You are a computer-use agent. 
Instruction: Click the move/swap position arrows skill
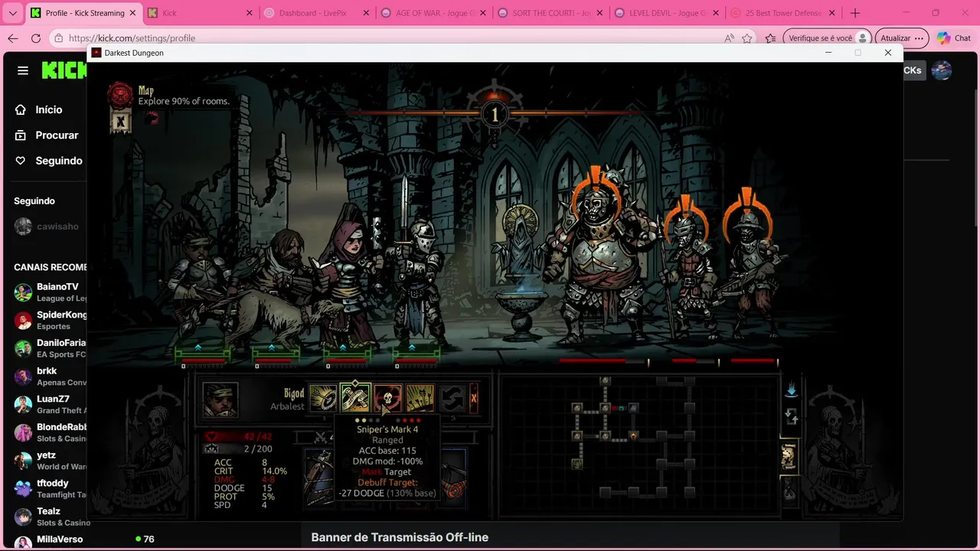[452, 398]
